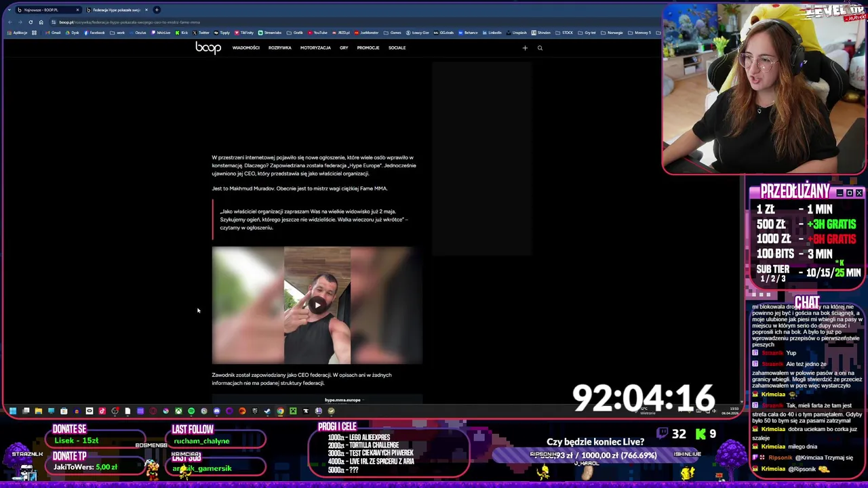Select the Federacja Hype pokazała tab
Viewport: 868px width, 488px height.
pos(116,9)
